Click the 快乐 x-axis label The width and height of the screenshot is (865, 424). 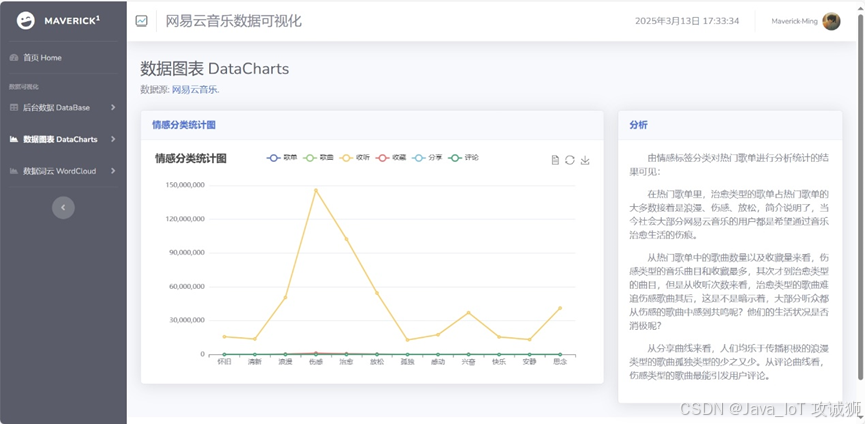pos(499,362)
